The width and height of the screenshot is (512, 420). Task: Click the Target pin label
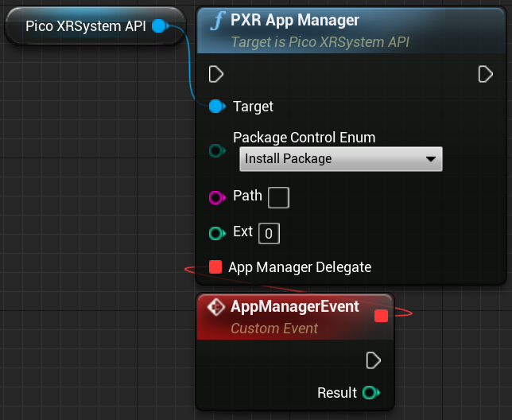click(x=253, y=107)
